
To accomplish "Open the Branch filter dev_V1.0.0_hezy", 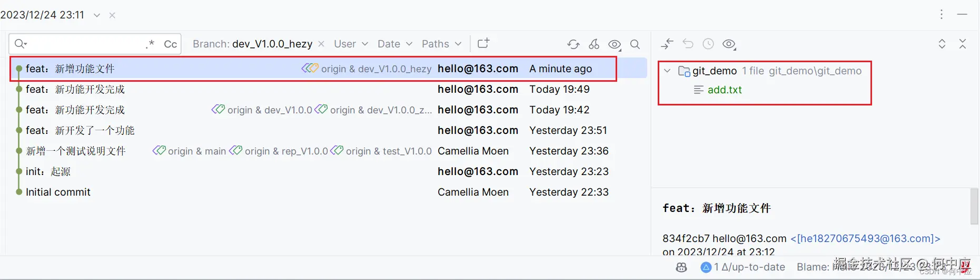I will (x=252, y=44).
